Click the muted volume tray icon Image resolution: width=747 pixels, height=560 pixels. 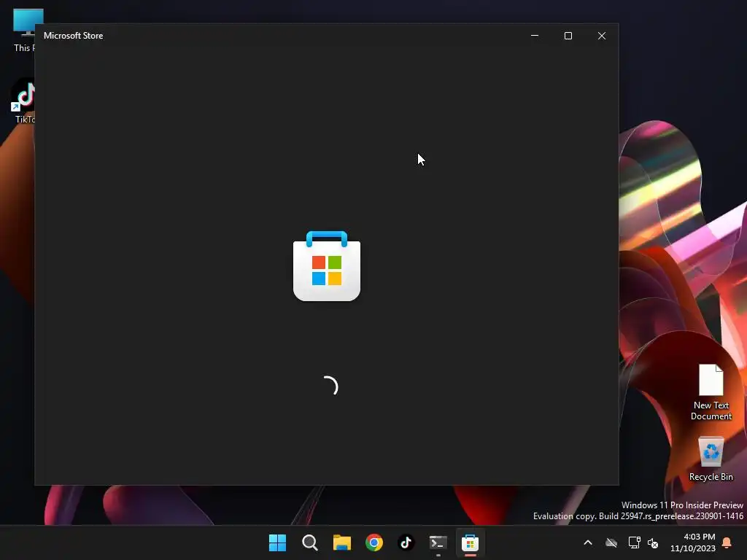click(x=653, y=542)
